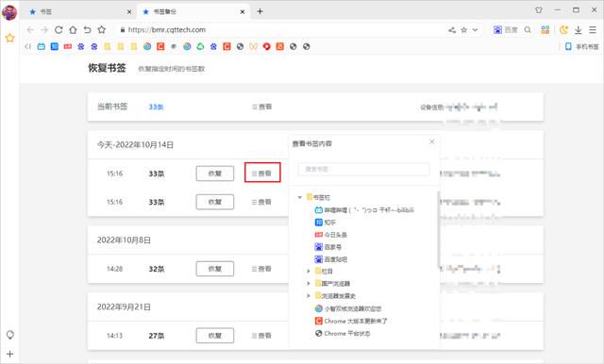
Task: Click the lightbulb icon in sidebar
Action: (10, 335)
